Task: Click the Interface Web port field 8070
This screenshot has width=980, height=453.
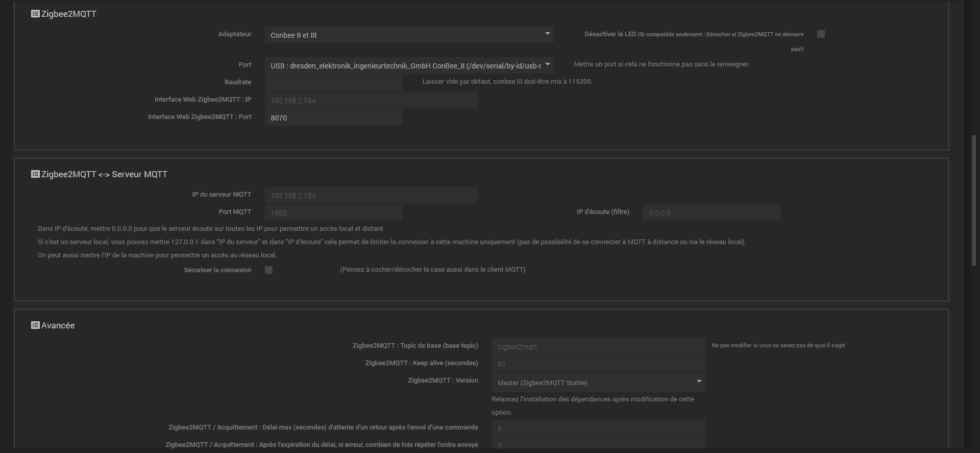Action: (x=333, y=117)
